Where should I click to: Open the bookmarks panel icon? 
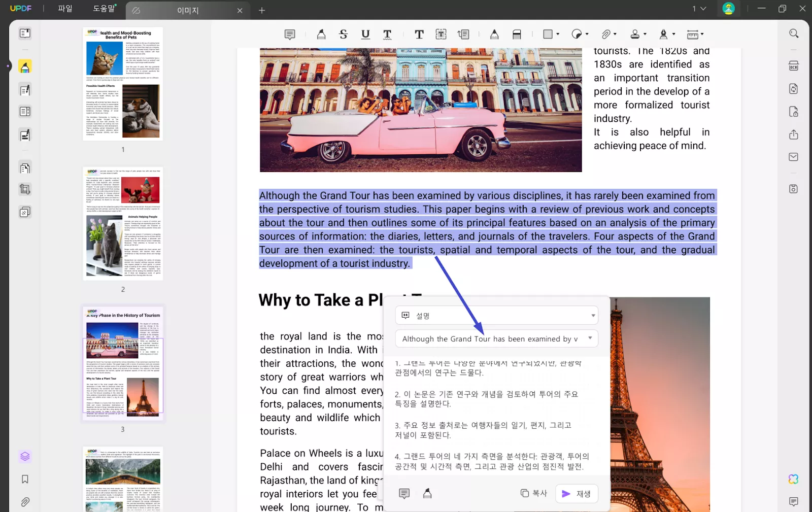[25, 479]
